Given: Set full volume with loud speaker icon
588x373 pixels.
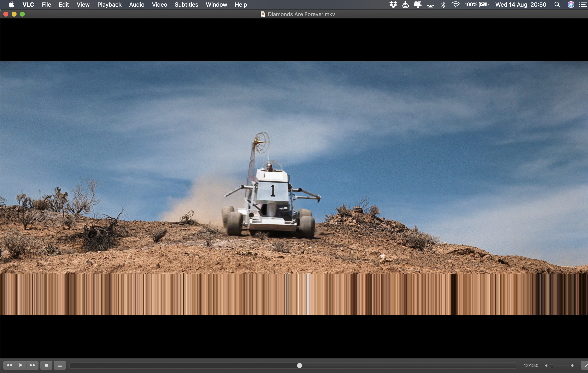Looking at the screenshot, I should [573, 365].
